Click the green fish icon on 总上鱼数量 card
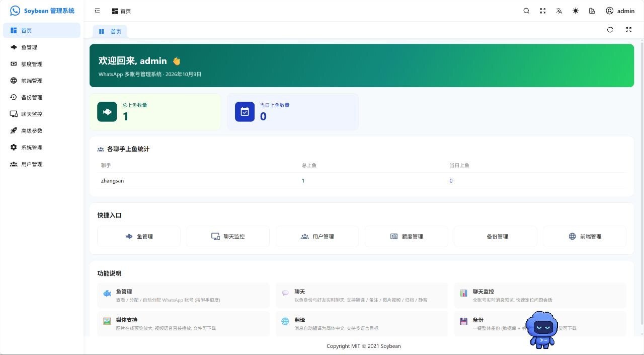 point(107,112)
